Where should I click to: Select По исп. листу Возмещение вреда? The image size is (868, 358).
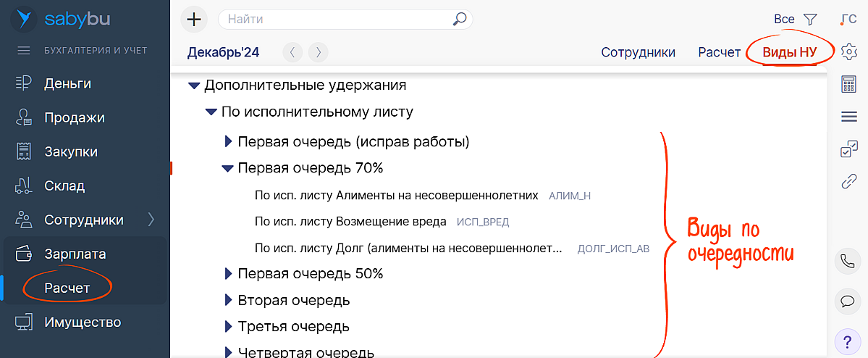(x=350, y=222)
